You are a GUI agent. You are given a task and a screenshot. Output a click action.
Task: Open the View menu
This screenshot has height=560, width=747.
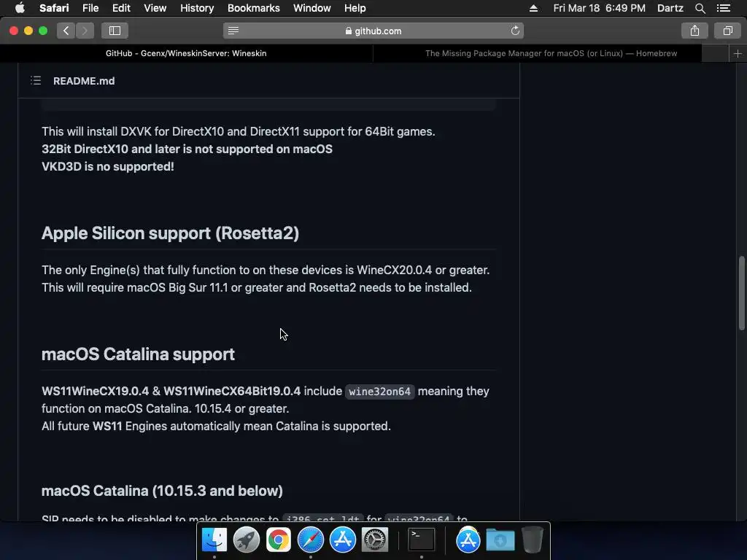(155, 8)
